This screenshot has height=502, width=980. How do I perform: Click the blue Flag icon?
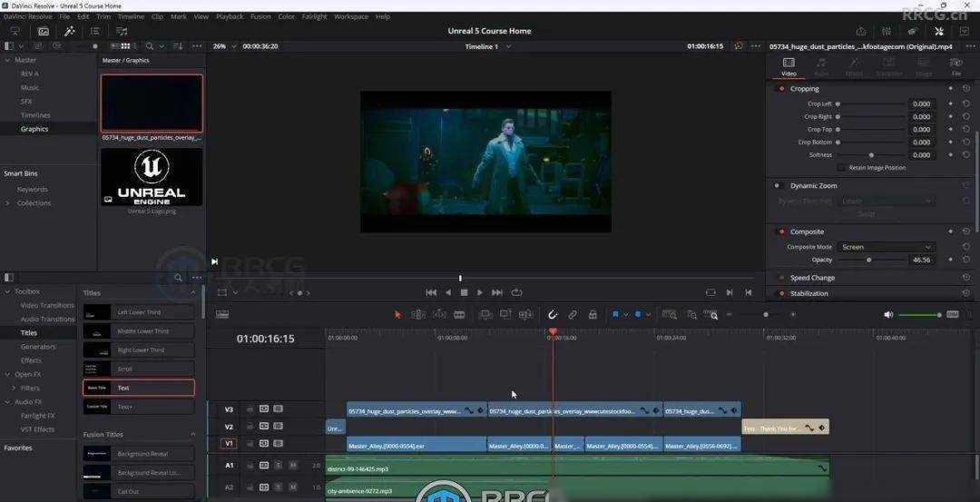coord(615,314)
